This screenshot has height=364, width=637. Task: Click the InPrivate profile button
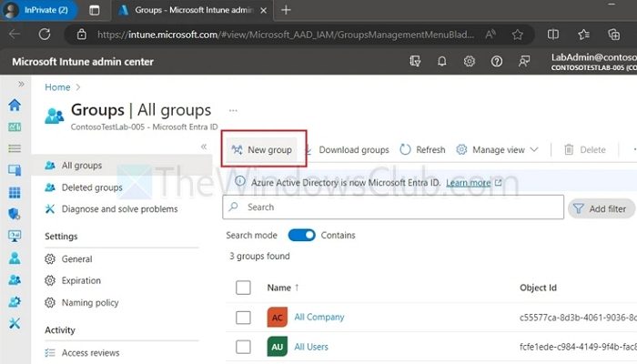click(40, 10)
